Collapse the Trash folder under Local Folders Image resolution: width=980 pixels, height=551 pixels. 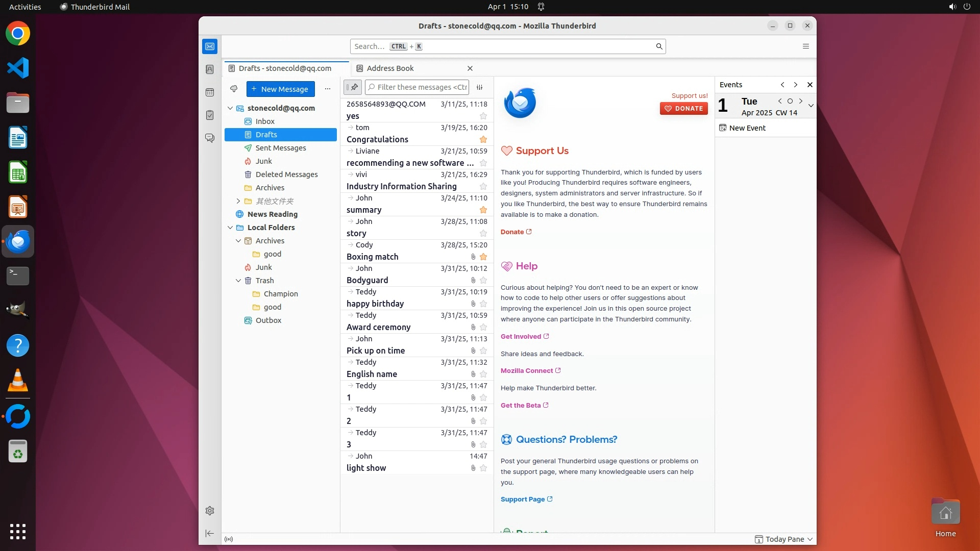[238, 281]
